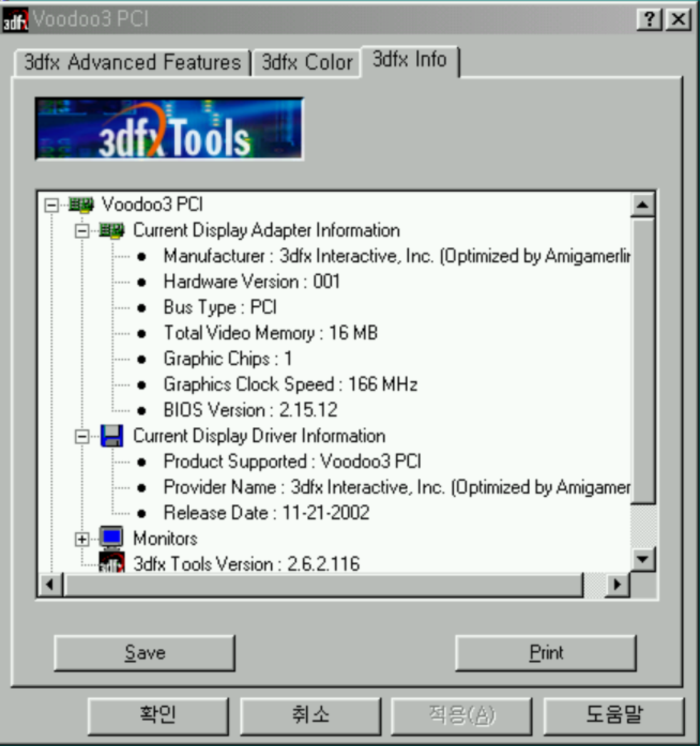Collapse Current Display Adapter Information node
This screenshot has height=746, width=700.
pyautogui.click(x=82, y=231)
